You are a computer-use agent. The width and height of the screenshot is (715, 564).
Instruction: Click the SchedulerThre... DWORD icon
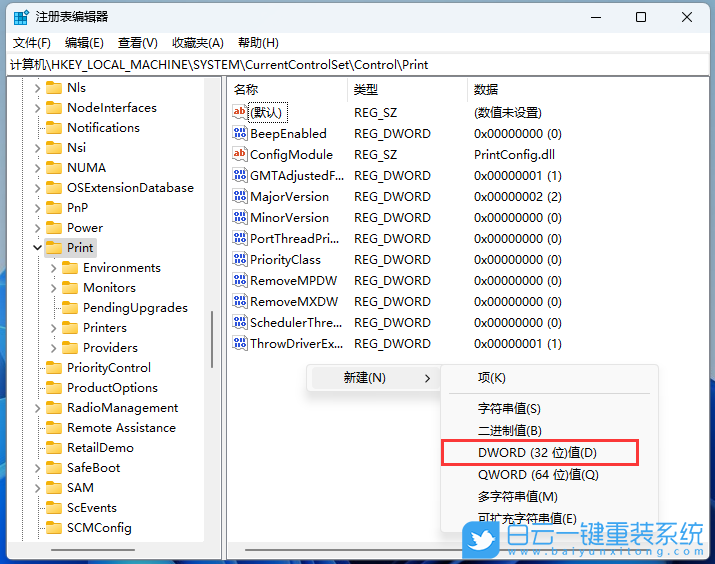click(240, 322)
